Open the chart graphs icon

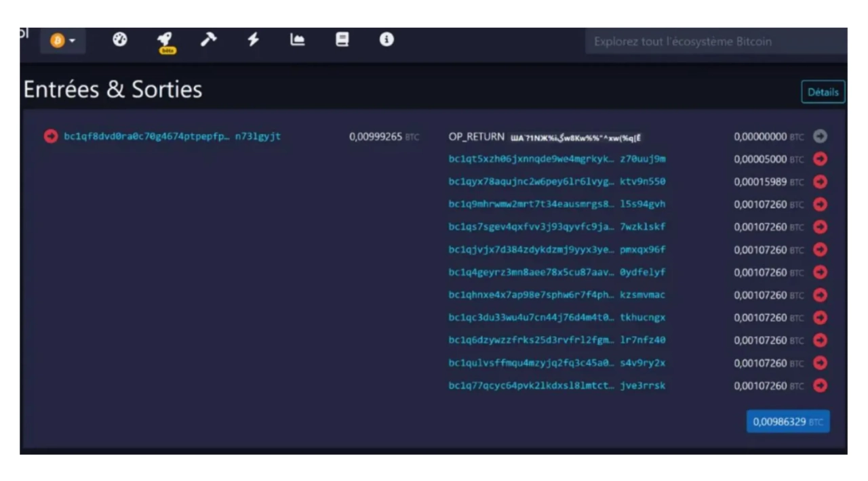tap(297, 40)
